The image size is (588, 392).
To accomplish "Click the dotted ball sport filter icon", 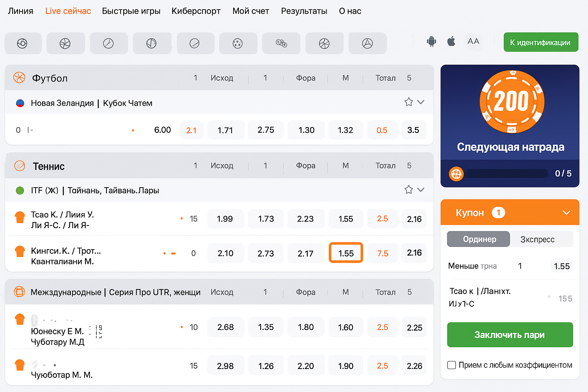I will coord(238,43).
